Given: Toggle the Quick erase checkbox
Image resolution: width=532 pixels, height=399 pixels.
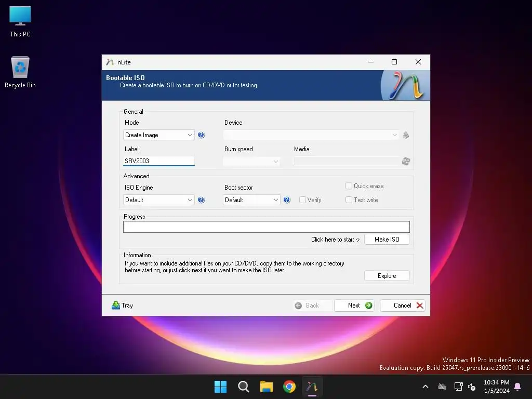Looking at the screenshot, I should [349, 185].
